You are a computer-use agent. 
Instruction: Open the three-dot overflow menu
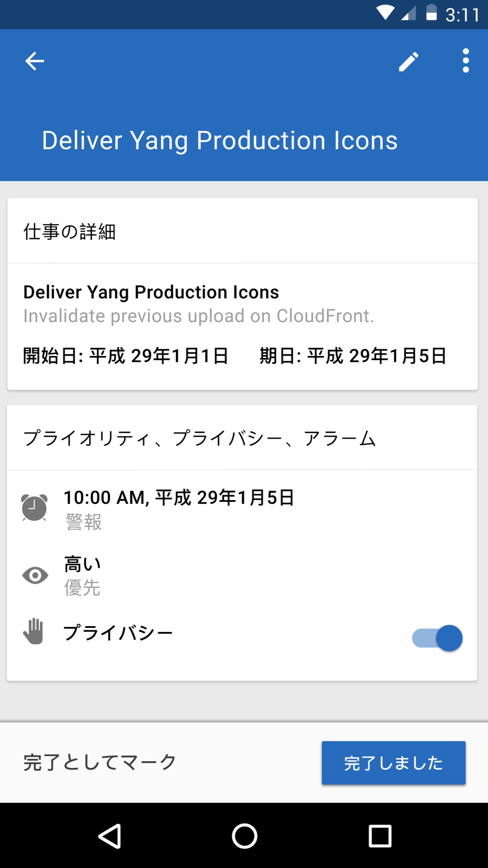(x=466, y=61)
